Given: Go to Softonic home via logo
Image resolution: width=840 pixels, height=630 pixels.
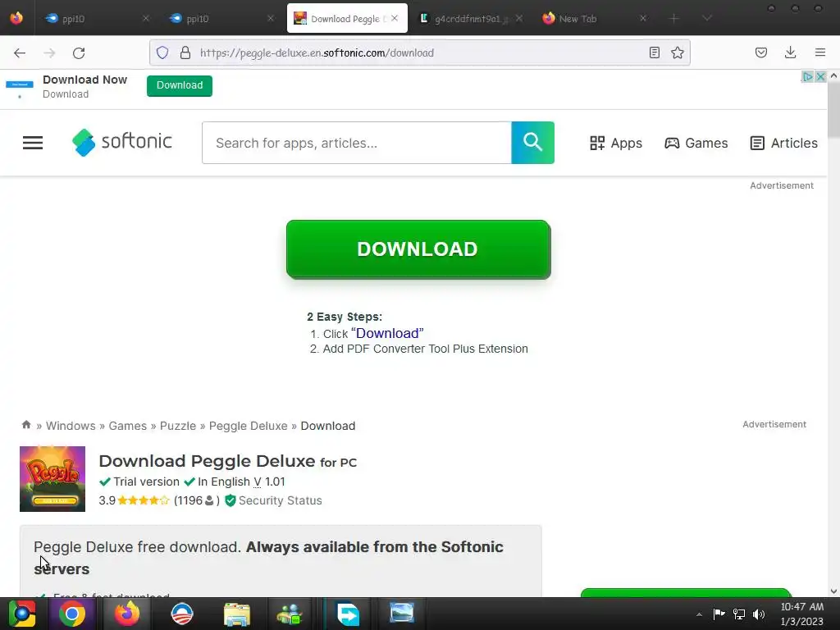Looking at the screenshot, I should [122, 143].
